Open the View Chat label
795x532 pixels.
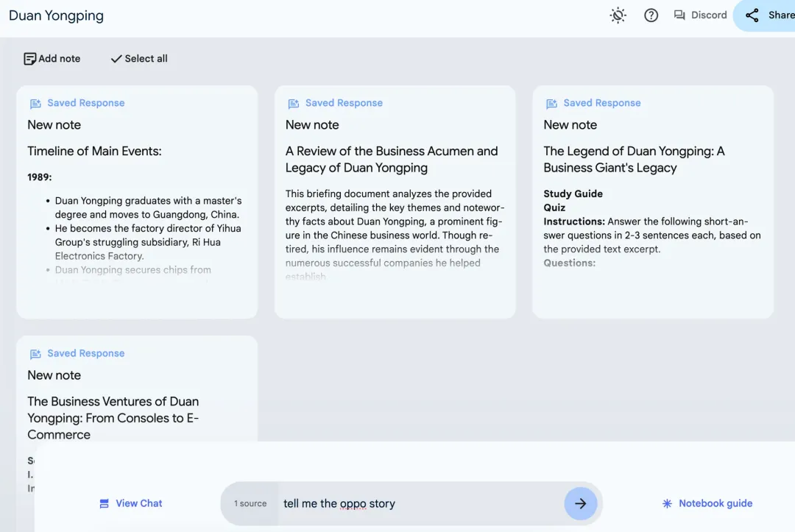[139, 503]
